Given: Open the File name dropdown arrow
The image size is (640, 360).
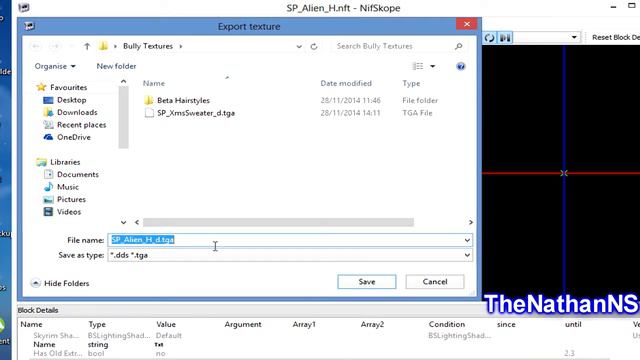Looking at the screenshot, I should 467,240.
